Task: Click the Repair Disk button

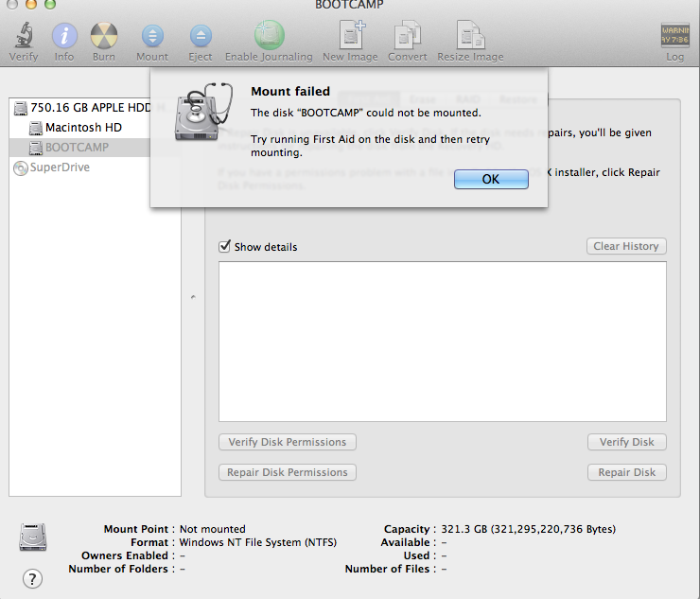Action: click(627, 472)
